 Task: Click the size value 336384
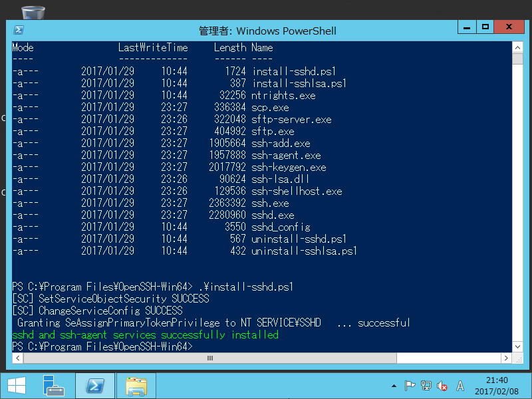[230, 107]
